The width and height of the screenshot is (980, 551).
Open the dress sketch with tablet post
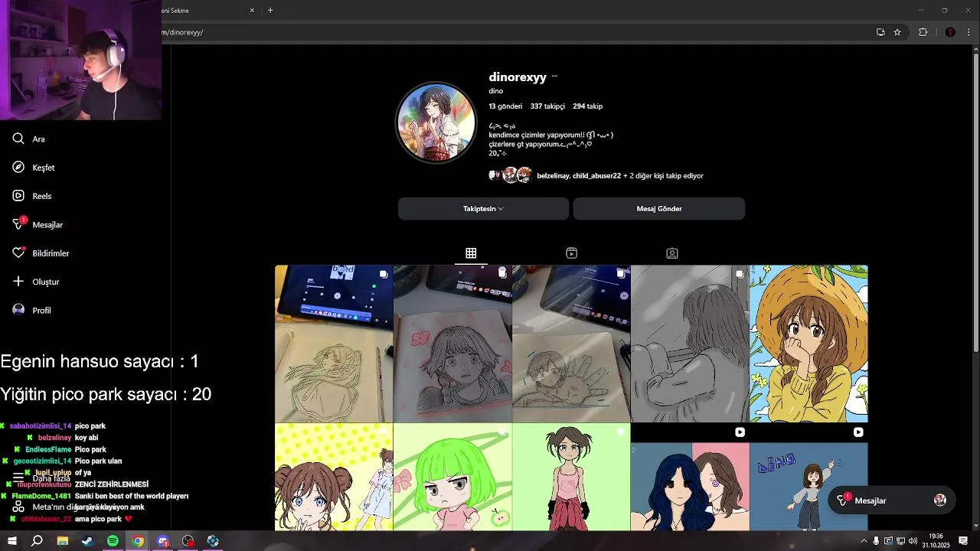pos(334,344)
